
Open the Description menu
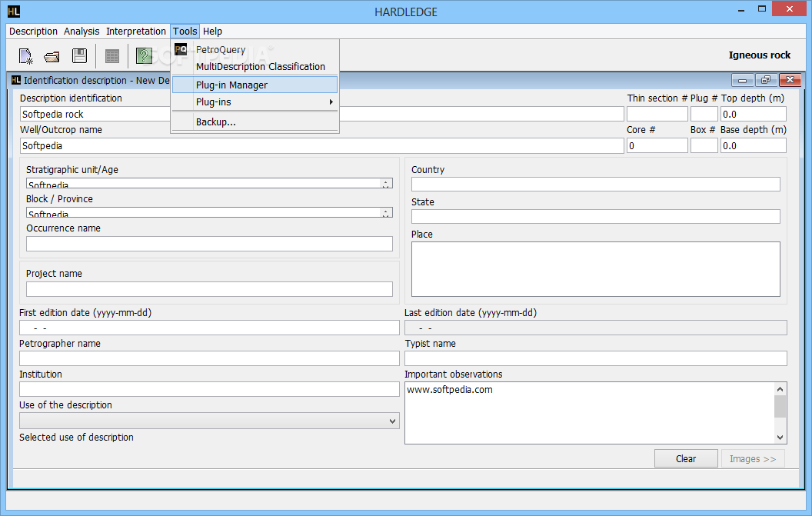click(33, 31)
